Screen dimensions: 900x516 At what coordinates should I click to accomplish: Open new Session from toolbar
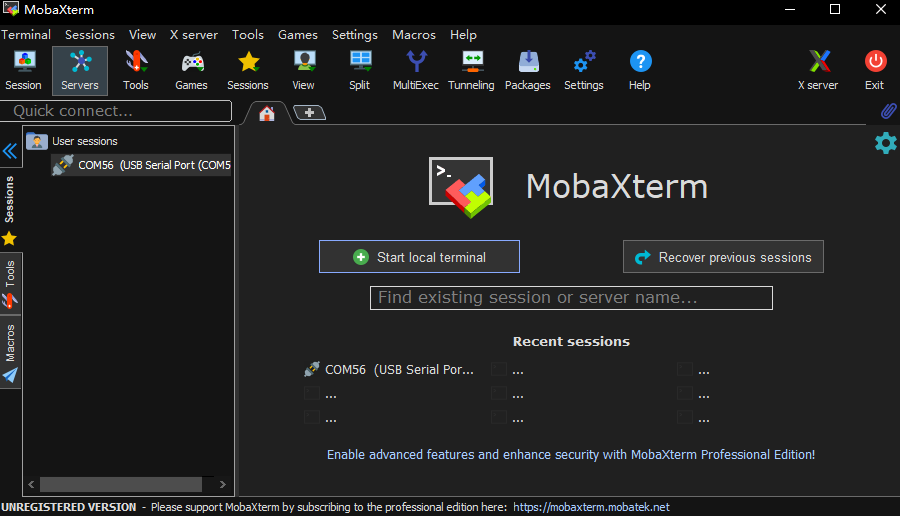[24, 71]
